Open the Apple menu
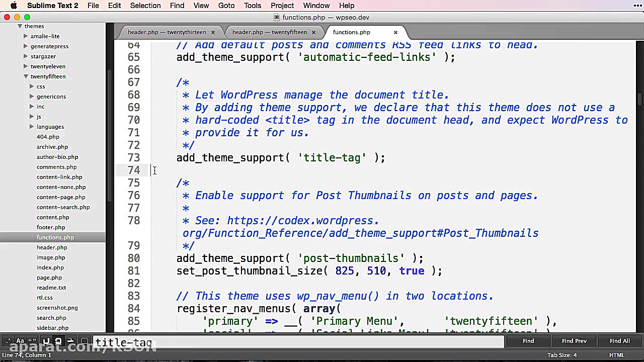 (14, 6)
